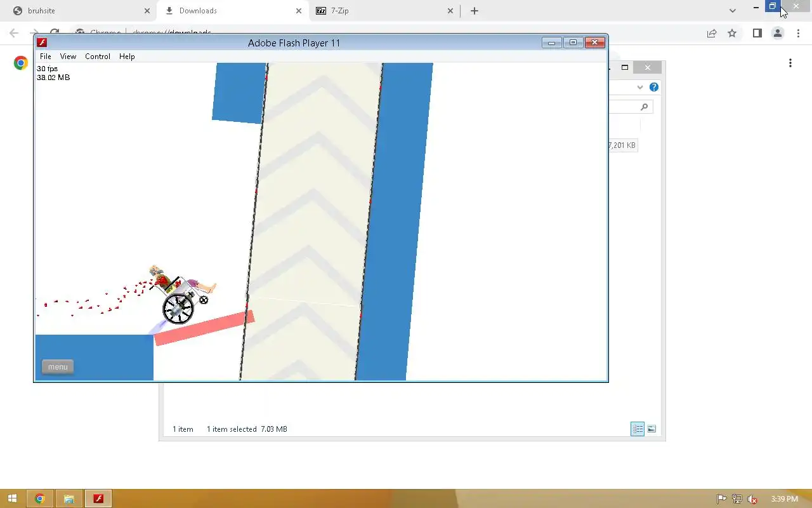Screen dimensions: 812x508
Task: Restore down the Flash Player window
Action: [573, 43]
